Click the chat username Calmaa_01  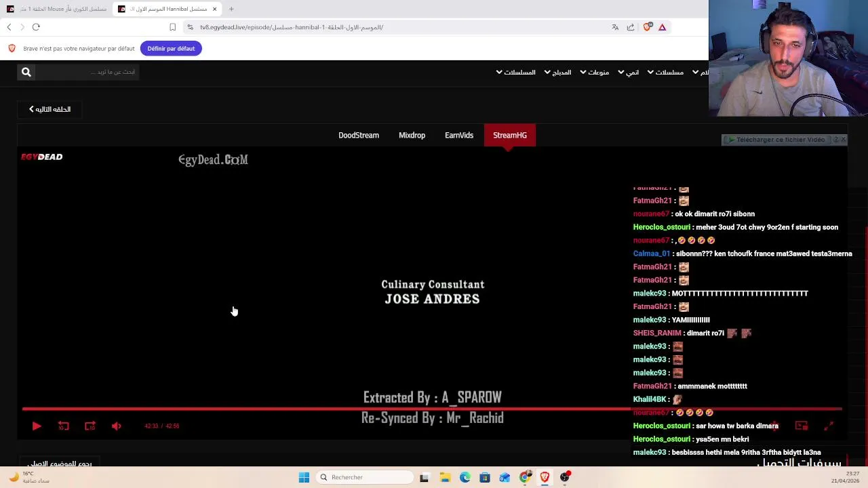tap(652, 253)
